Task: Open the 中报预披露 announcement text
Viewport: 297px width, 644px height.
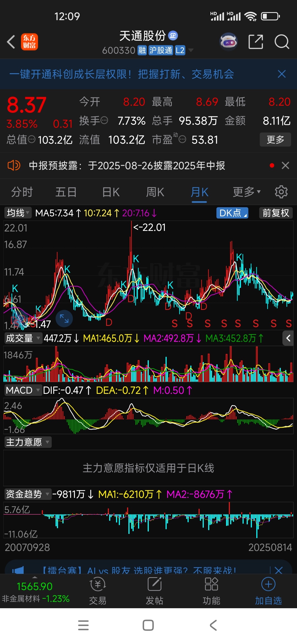Action: pos(127,165)
